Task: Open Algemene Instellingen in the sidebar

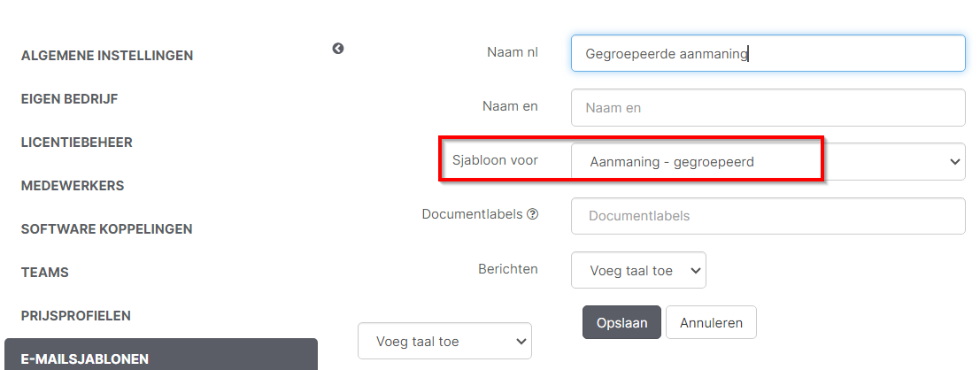Action: [x=107, y=56]
